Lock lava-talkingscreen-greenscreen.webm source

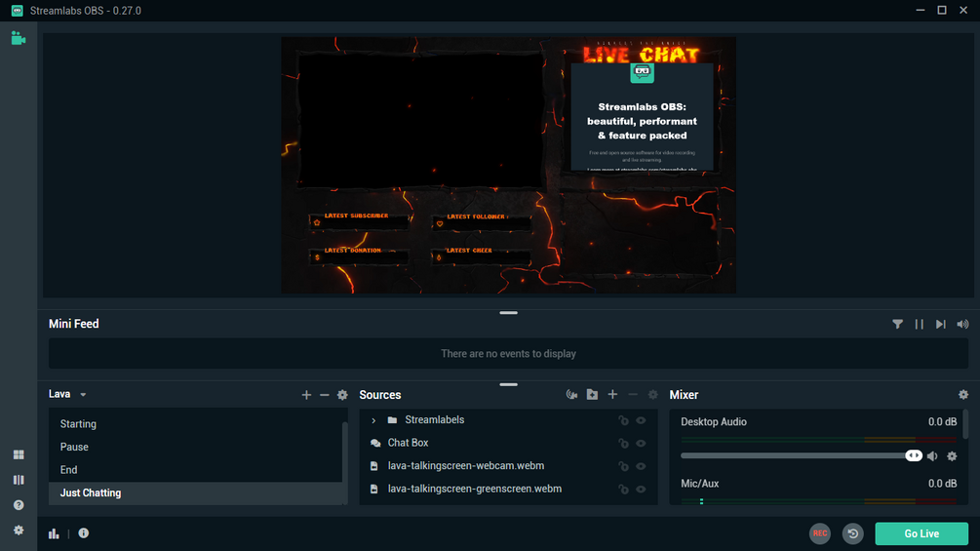click(623, 490)
